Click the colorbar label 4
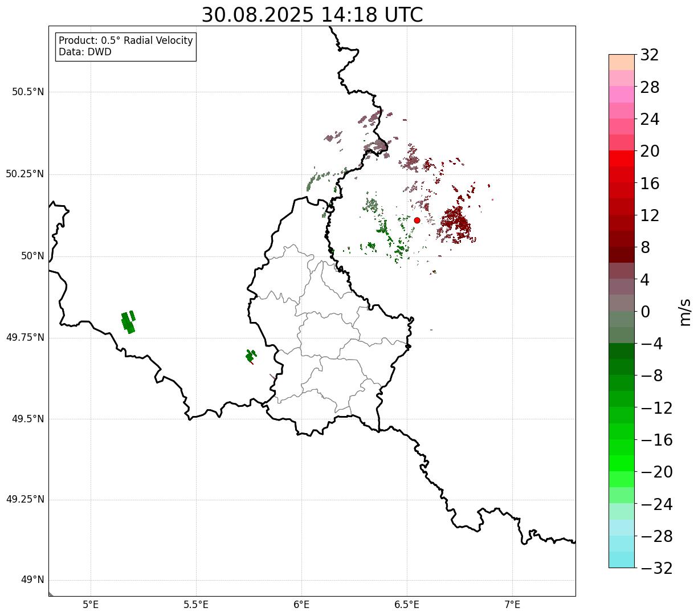The width and height of the screenshot is (698, 616). [645, 280]
